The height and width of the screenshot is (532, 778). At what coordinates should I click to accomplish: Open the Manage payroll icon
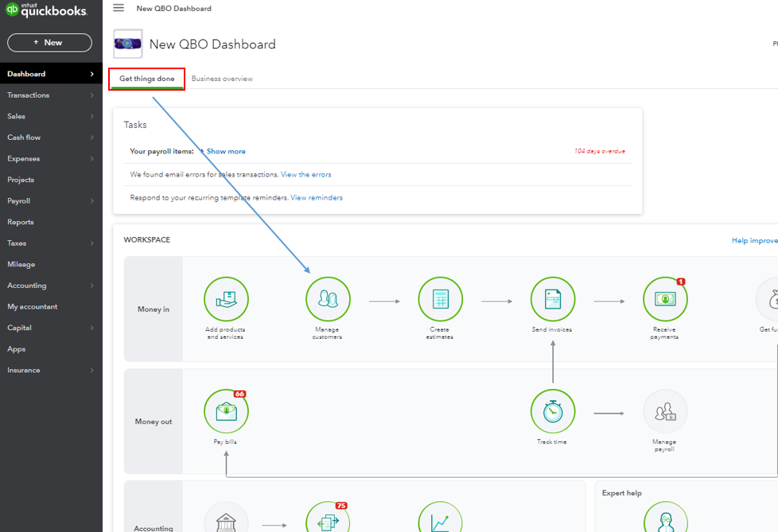coord(665,411)
